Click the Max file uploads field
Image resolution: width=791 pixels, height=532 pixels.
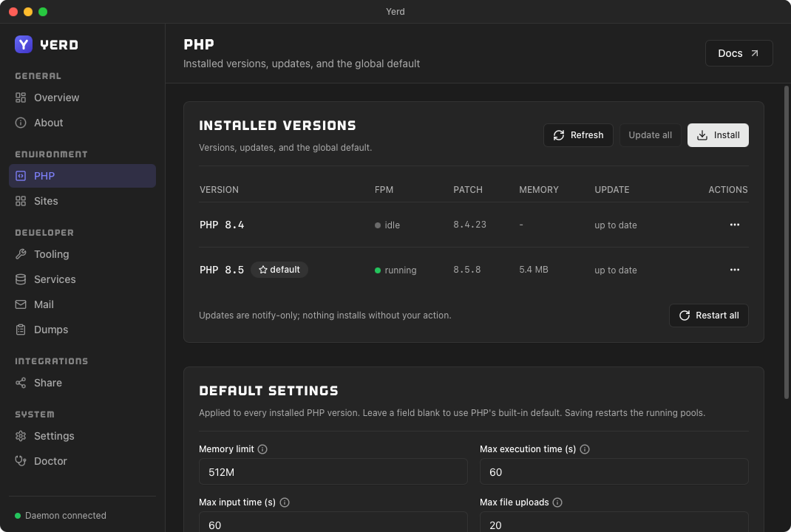[614, 522]
